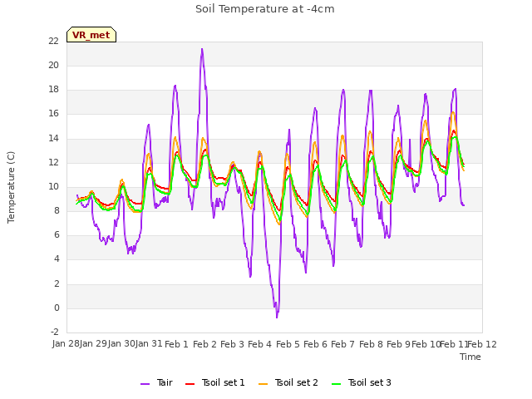Click the Temperature (C) y-axis title
532x399 pixels.
click(x=11, y=187)
